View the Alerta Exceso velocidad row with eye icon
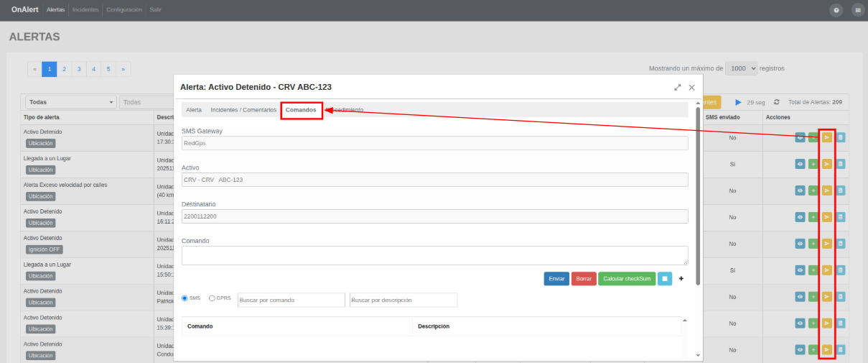Image resolution: width=868 pixels, height=363 pixels. 800,190
